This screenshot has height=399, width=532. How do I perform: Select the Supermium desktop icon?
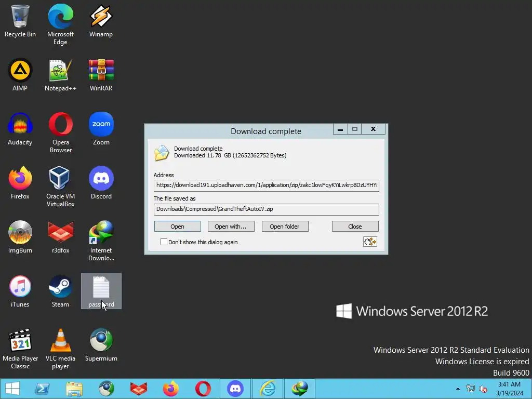pos(101,345)
